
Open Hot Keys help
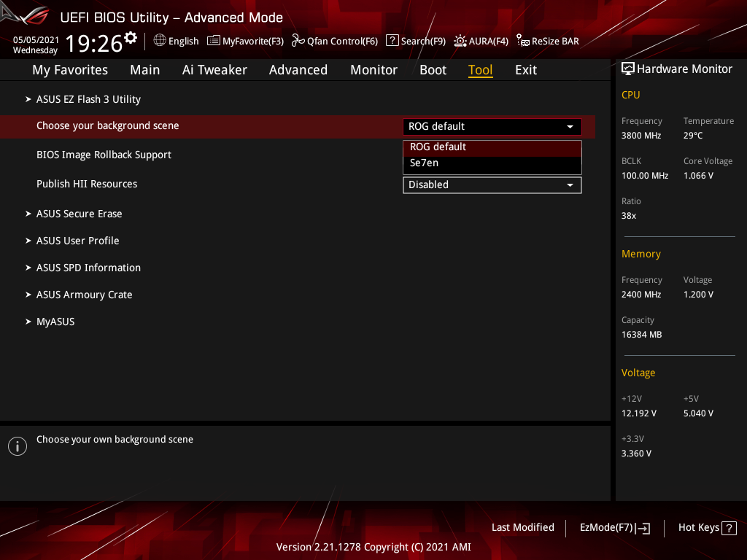(x=708, y=528)
